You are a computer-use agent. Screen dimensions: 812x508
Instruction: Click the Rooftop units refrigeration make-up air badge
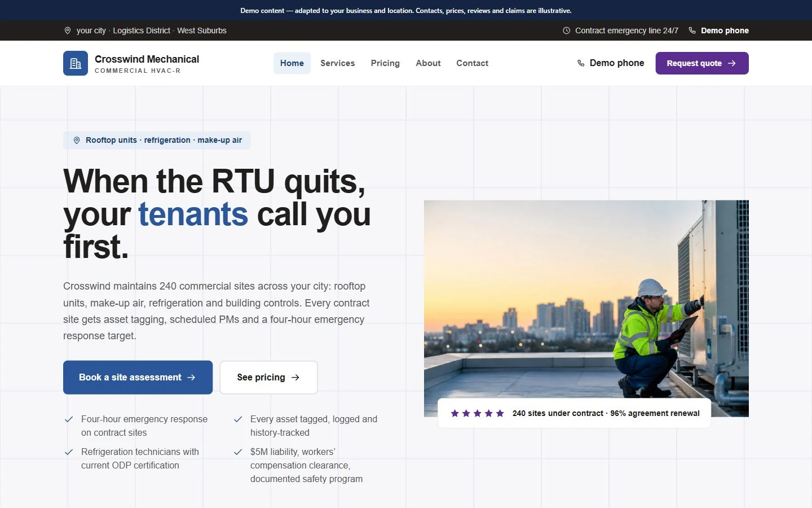point(157,141)
